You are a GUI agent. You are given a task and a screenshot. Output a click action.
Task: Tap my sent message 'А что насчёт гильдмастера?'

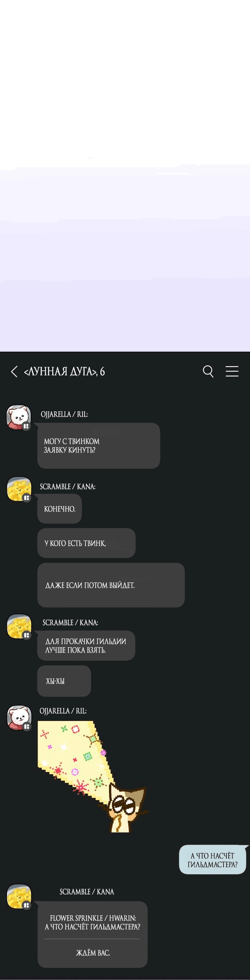click(213, 860)
